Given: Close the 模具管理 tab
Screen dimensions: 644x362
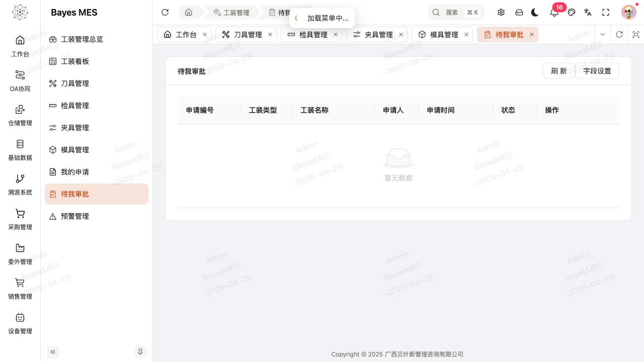Looking at the screenshot, I should tap(466, 35).
